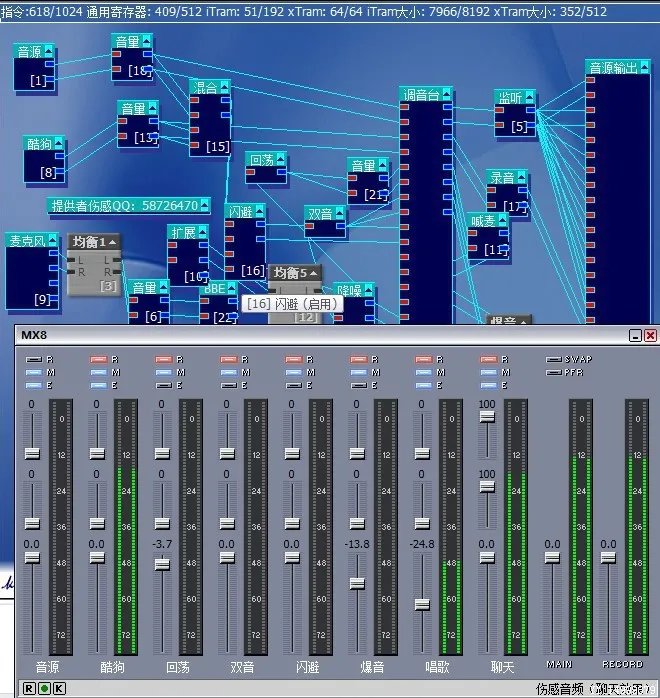Toggle the red R button on 酷狗 channel
Viewport: 660px width, 698px height.
99,359
